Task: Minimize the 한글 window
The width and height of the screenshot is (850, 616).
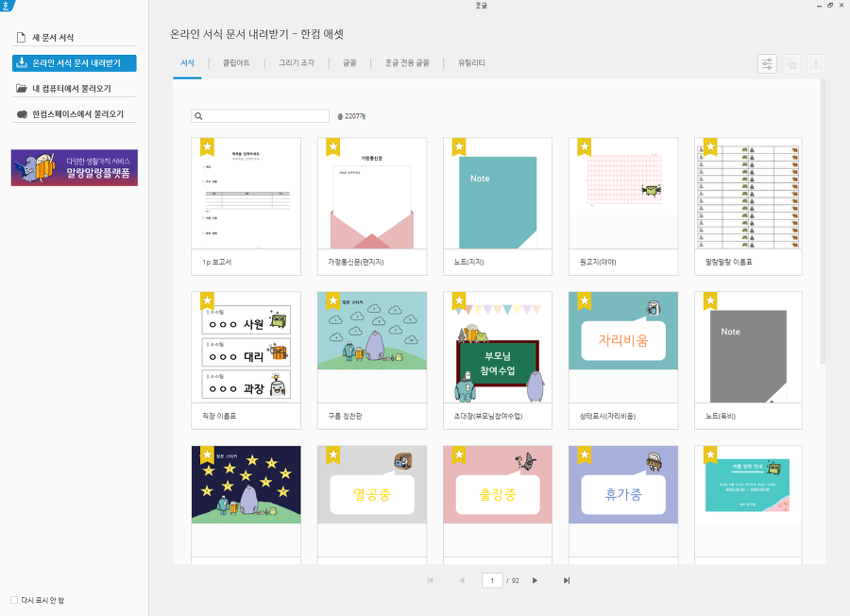Action: tap(819, 5)
